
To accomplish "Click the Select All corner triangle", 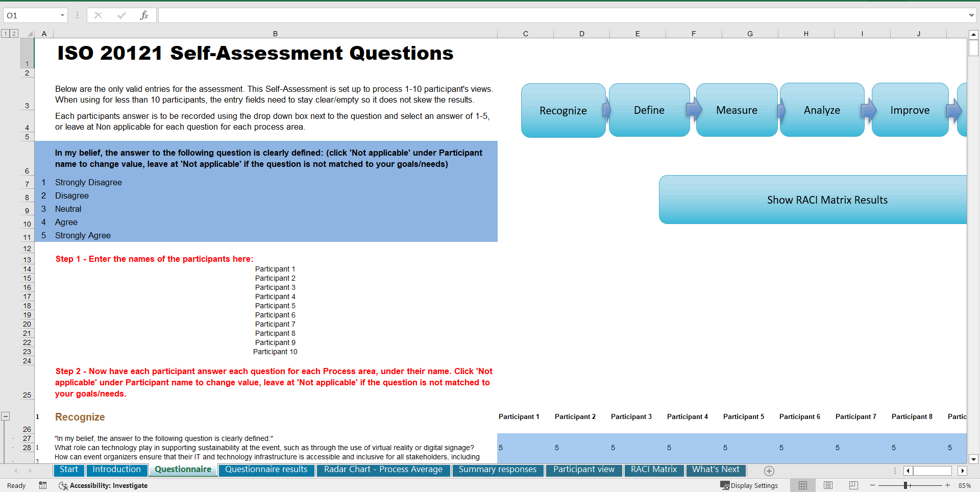I will [x=30, y=34].
